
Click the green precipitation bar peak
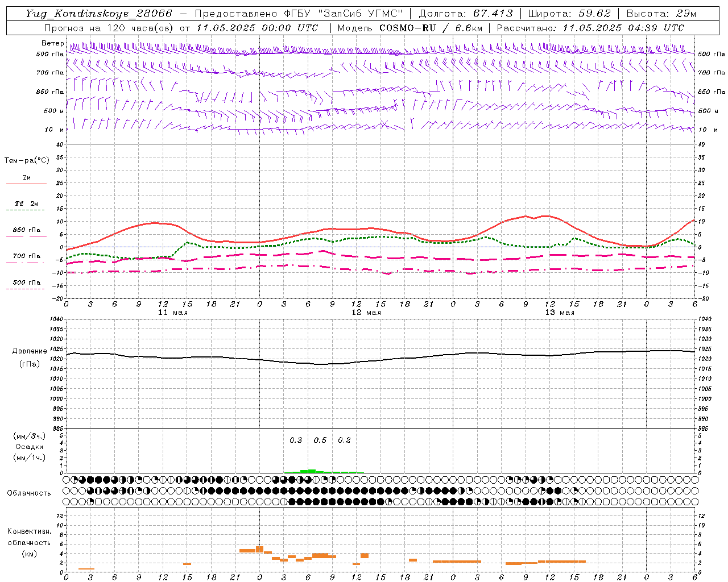[x=312, y=471]
